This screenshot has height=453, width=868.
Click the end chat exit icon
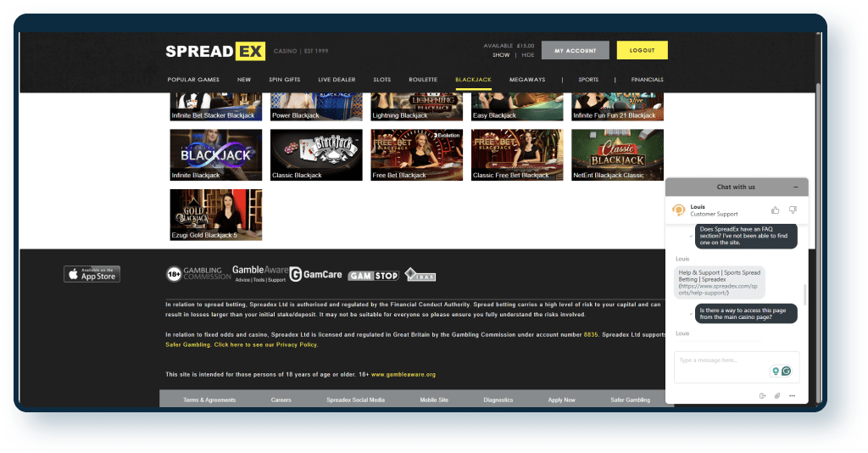point(762,395)
